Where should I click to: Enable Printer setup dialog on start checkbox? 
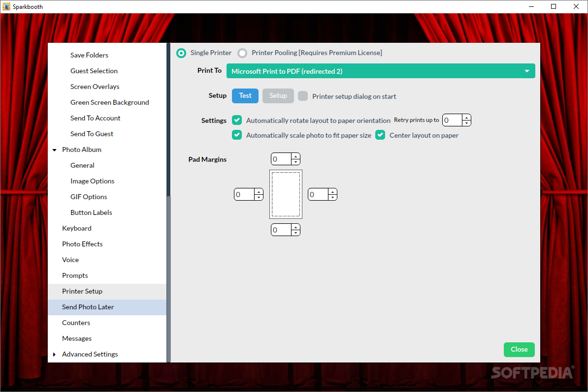tap(303, 96)
